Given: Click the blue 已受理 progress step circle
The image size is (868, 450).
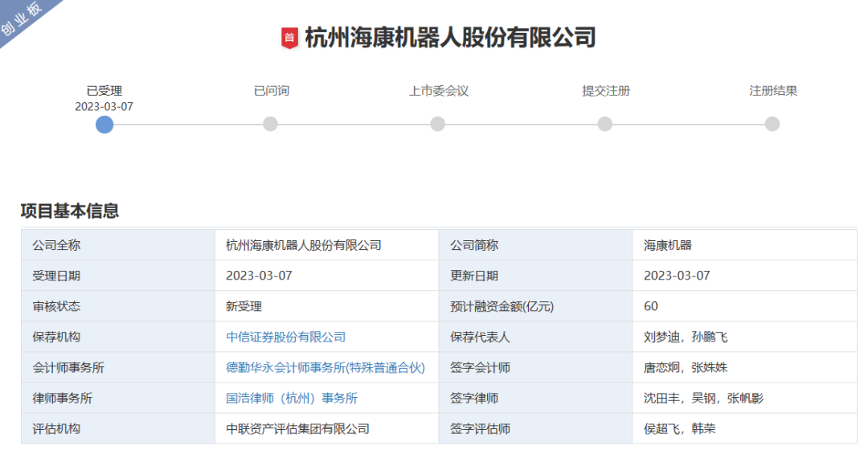Looking at the screenshot, I should (x=104, y=125).
